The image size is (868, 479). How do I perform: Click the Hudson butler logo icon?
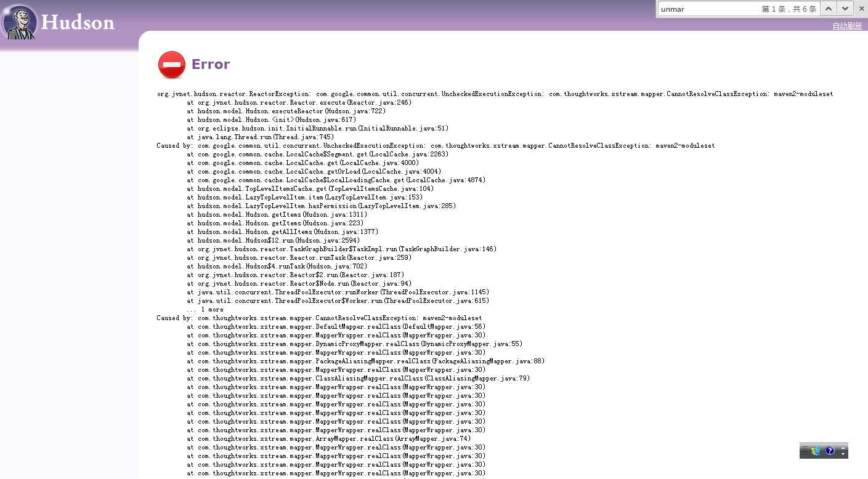(20, 22)
